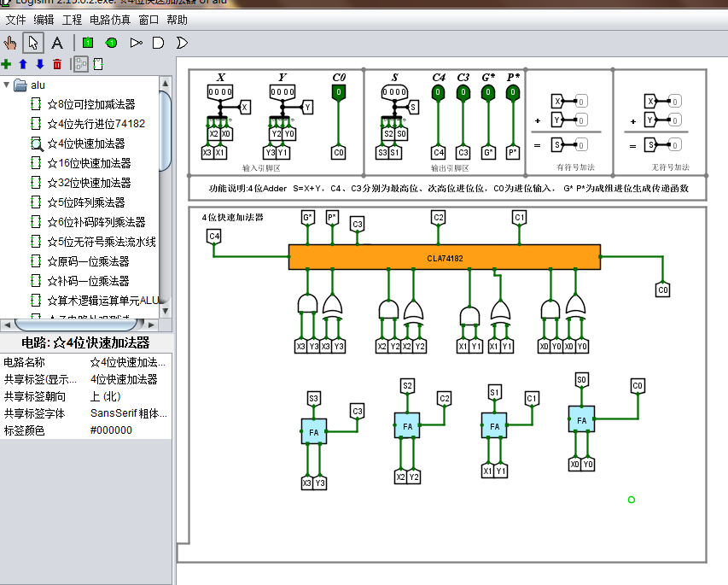Viewport: 728px width, 585px height.
Task: Collapse the alu folder tree
Action: tap(7, 85)
